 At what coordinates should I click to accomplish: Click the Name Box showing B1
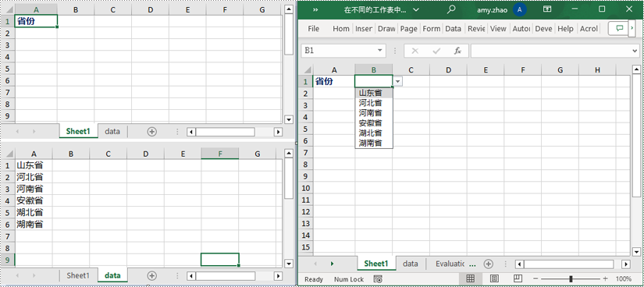(339, 51)
